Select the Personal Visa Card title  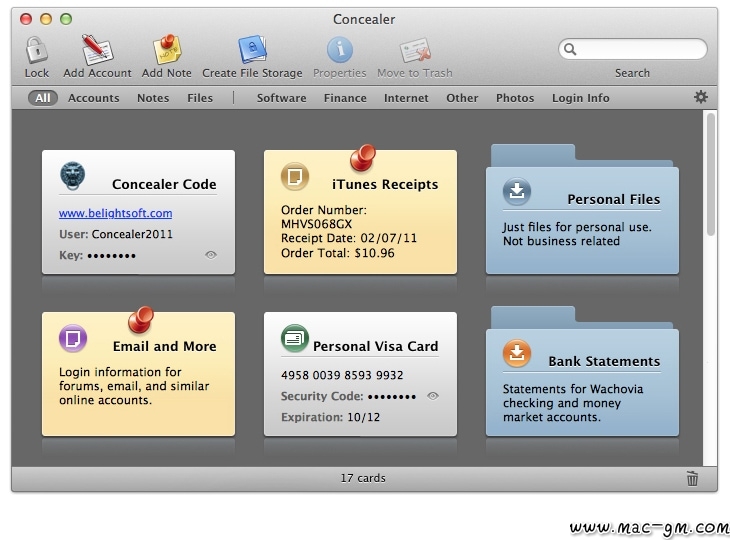pyautogui.click(x=375, y=346)
